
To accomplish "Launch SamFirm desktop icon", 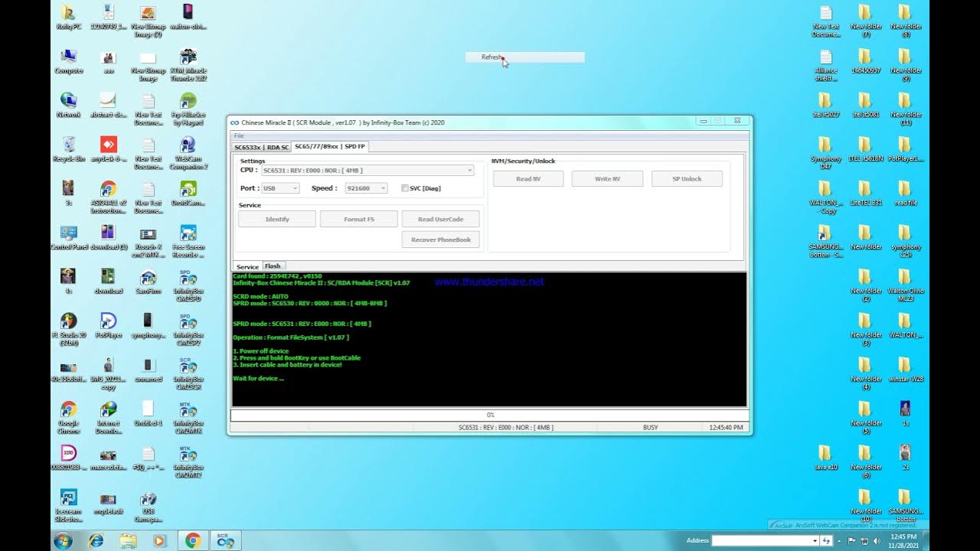I will pos(149,281).
